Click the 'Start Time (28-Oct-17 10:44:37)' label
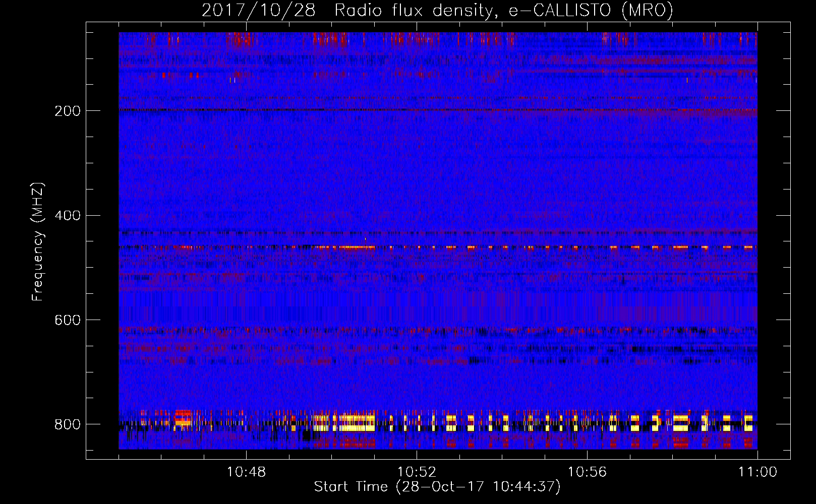This screenshot has width=816, height=504. pyautogui.click(x=437, y=487)
